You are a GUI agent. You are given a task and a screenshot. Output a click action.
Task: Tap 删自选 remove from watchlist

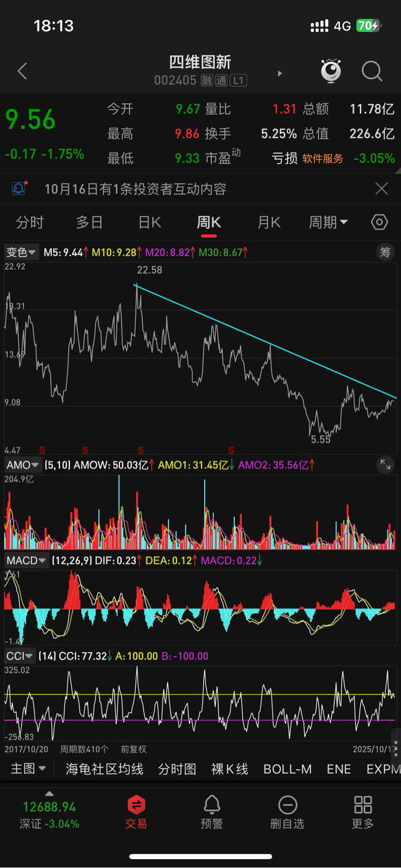coord(287,812)
